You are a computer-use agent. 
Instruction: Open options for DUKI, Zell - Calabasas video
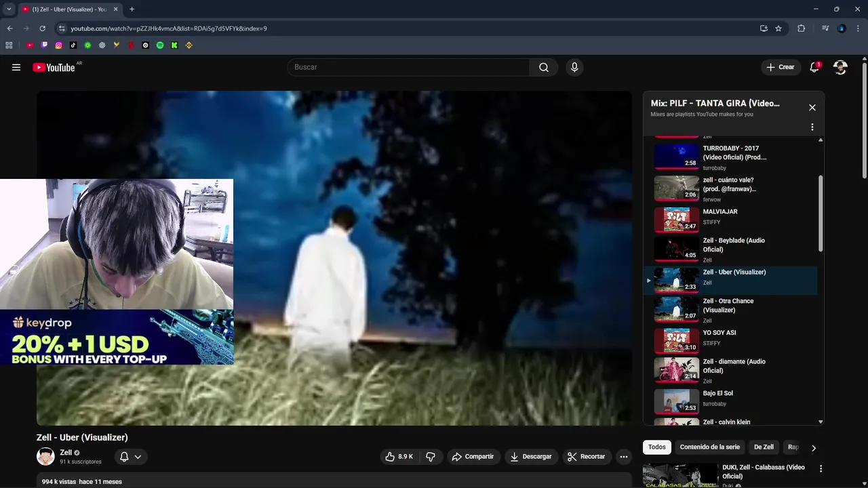pyautogui.click(x=821, y=468)
